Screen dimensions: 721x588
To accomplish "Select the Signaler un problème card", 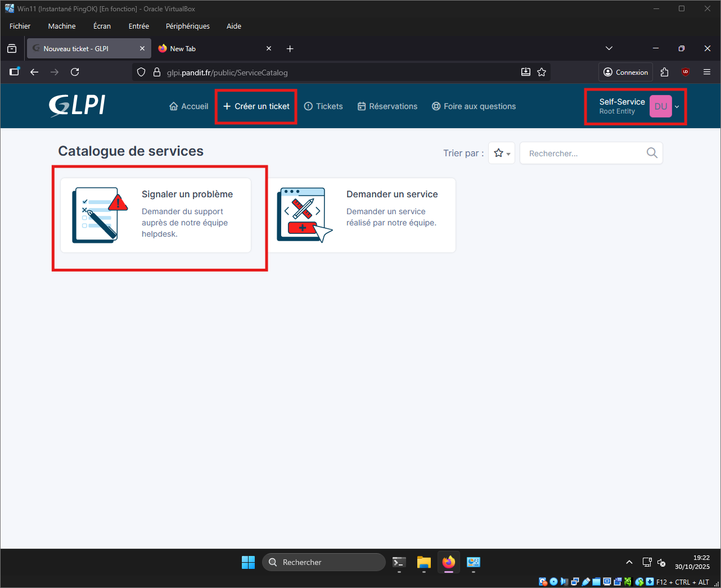I will tap(156, 215).
